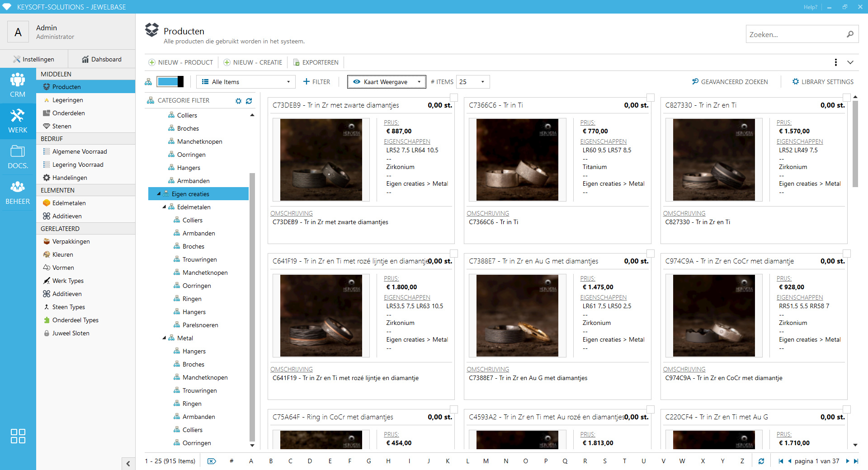
Task: Open the Kaart Weergave view dropdown
Action: 387,82
